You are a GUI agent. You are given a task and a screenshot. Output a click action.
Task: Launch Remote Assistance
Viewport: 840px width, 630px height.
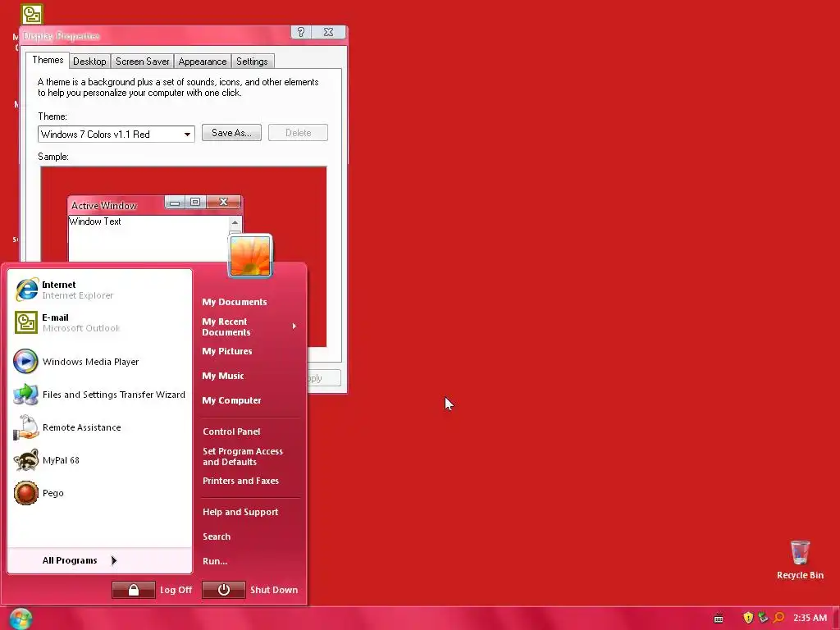[x=99, y=427]
